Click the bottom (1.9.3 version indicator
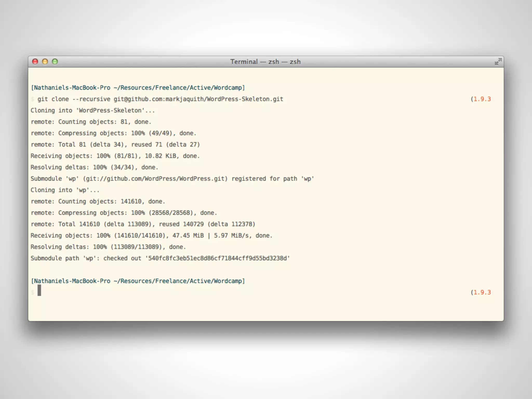The height and width of the screenshot is (399, 532). (x=481, y=292)
